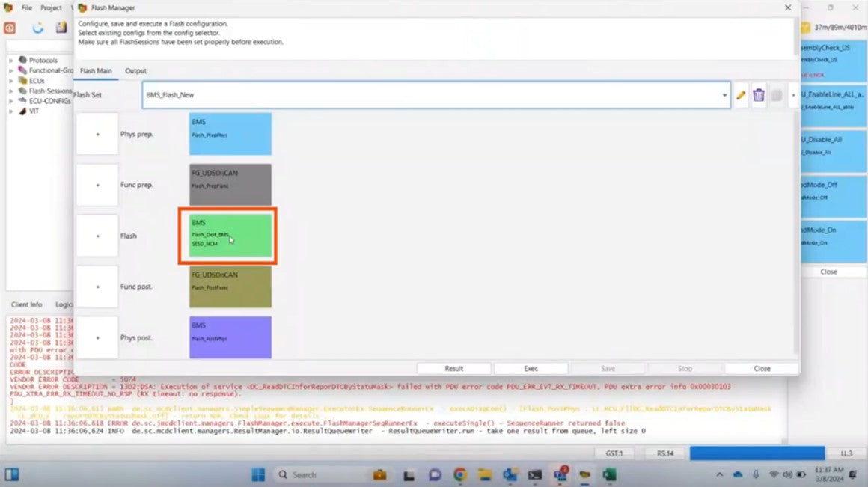The width and height of the screenshot is (868, 487).
Task: Select the blue BMS Flash_PrepPhys tile
Action: point(230,134)
